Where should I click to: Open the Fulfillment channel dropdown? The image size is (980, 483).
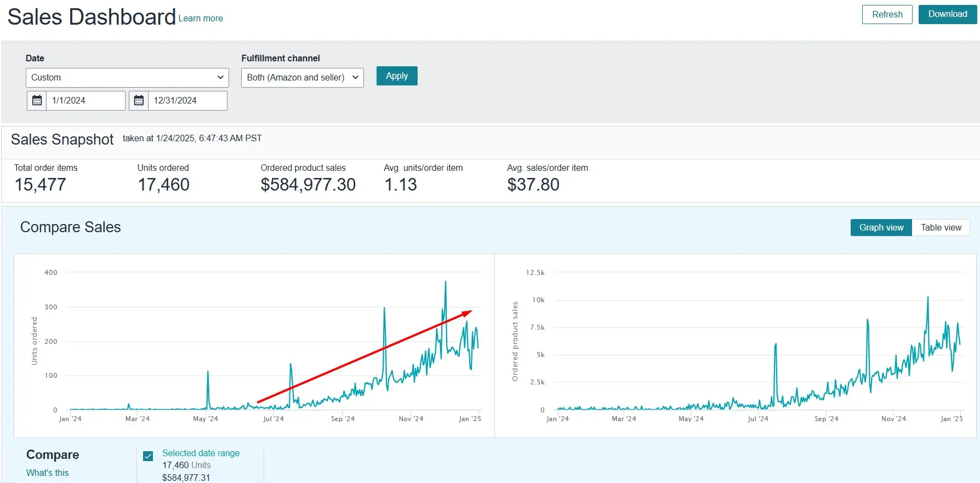click(x=303, y=78)
